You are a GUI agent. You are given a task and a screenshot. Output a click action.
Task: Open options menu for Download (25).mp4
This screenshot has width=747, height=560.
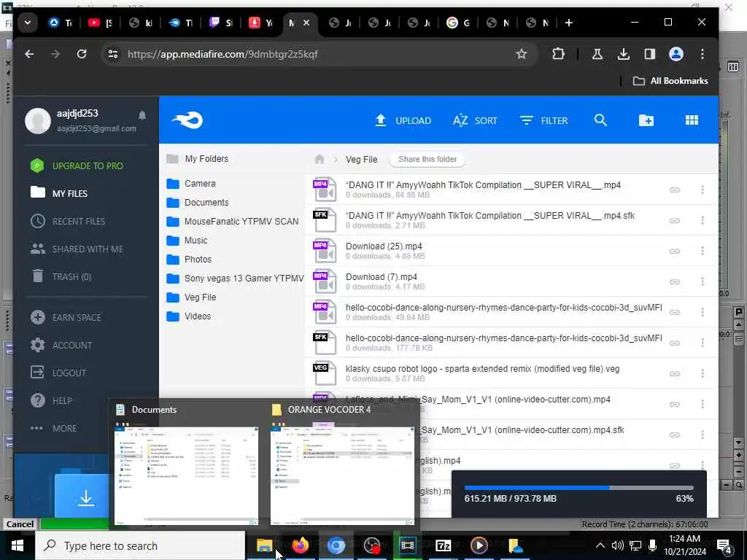(x=703, y=251)
